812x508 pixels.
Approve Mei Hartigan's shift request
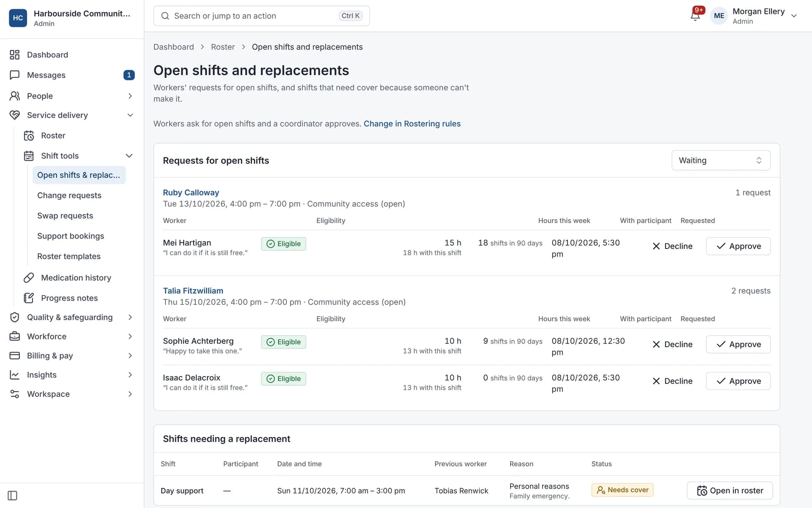[x=738, y=246]
